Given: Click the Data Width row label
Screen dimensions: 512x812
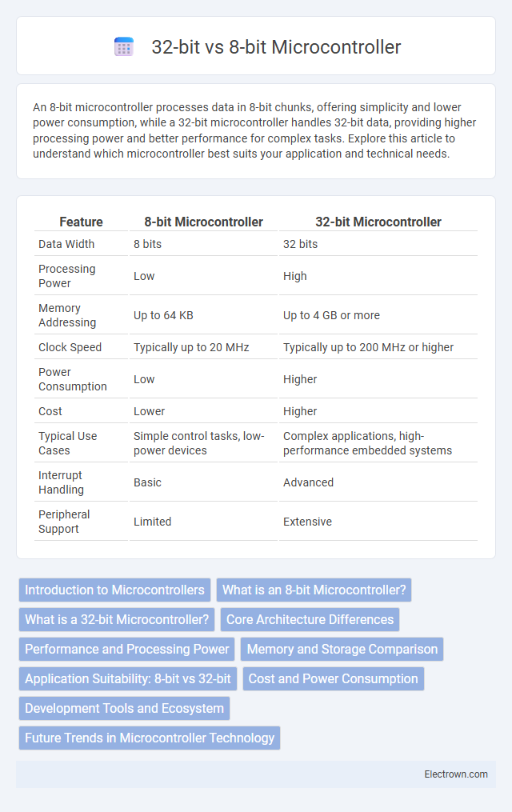Looking at the screenshot, I should (x=66, y=244).
